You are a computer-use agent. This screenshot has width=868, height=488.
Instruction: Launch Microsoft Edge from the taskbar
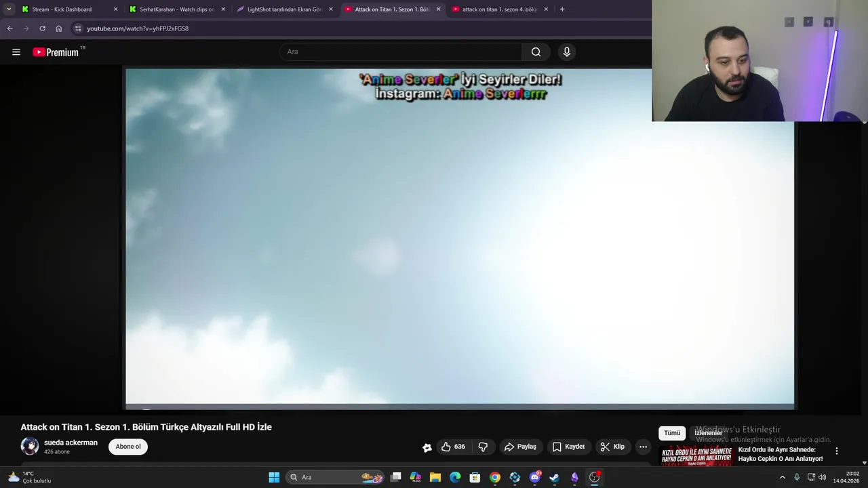coord(455,477)
